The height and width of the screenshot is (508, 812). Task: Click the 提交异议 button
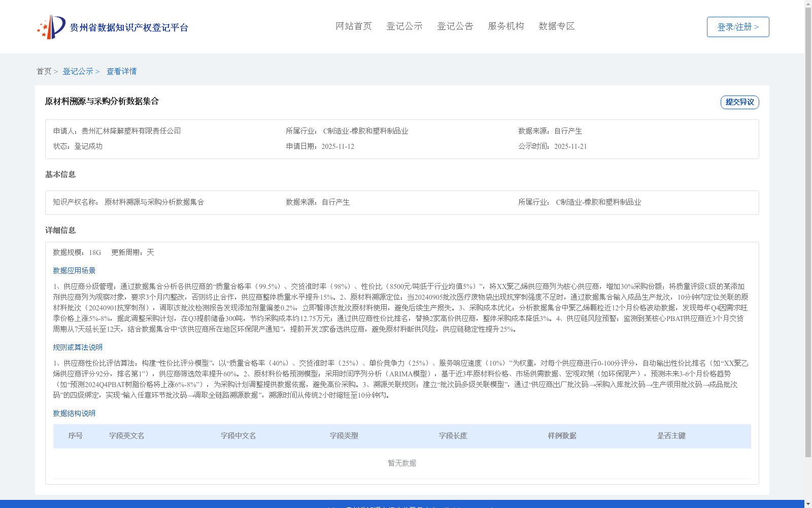pyautogui.click(x=740, y=102)
